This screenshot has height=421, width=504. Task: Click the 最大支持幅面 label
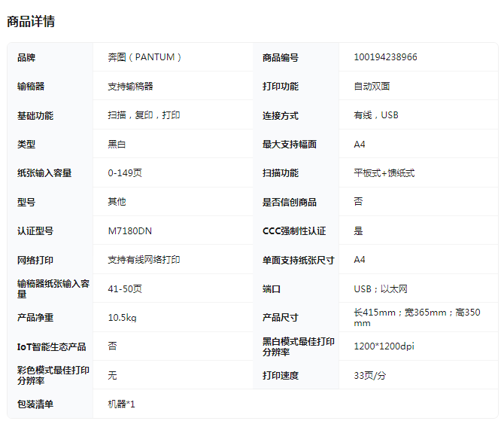coord(289,145)
